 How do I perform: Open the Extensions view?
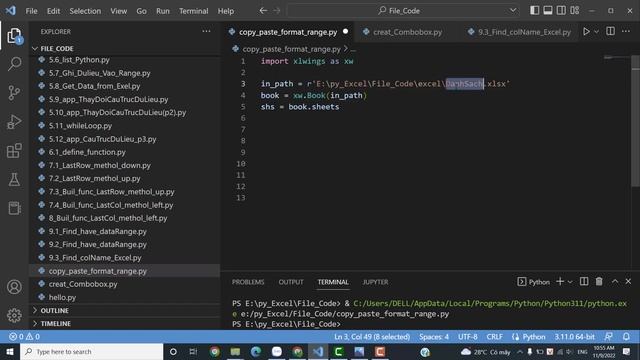[14, 151]
